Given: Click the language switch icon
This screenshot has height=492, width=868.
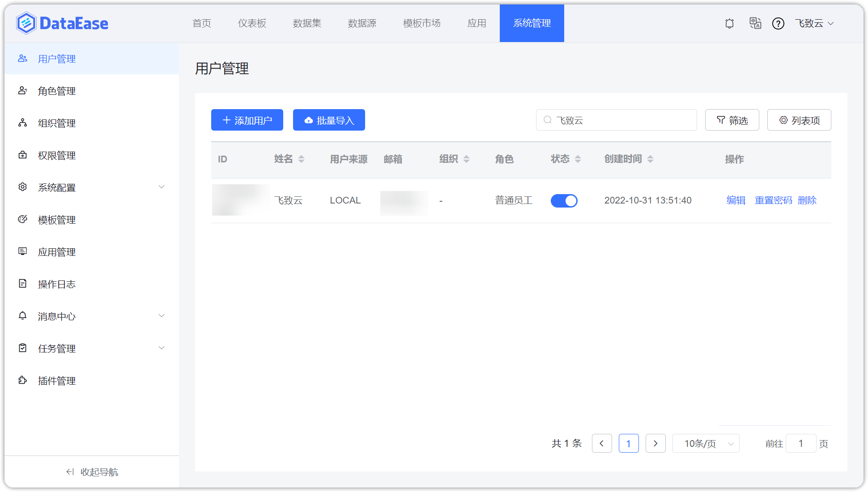Looking at the screenshot, I should coord(755,23).
